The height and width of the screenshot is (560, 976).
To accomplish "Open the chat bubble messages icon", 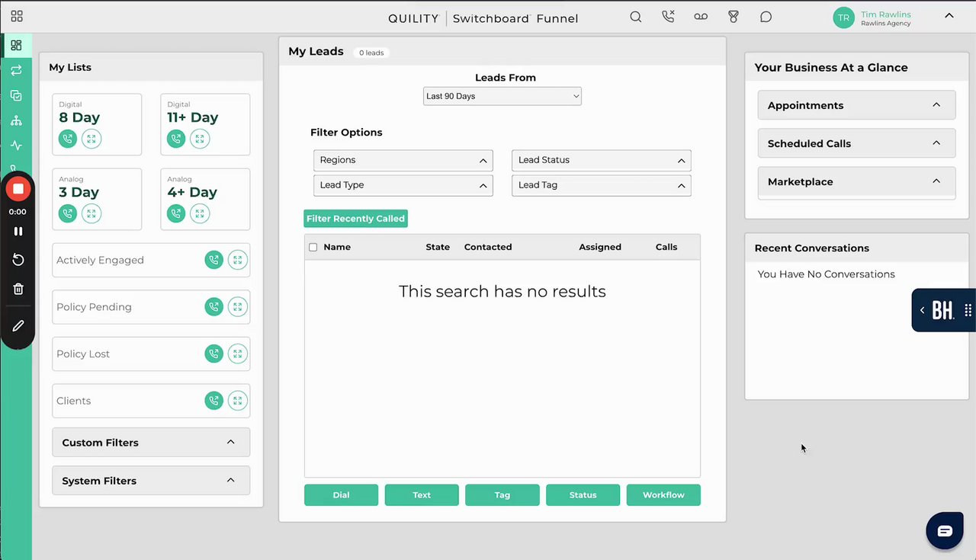I will [x=766, y=17].
